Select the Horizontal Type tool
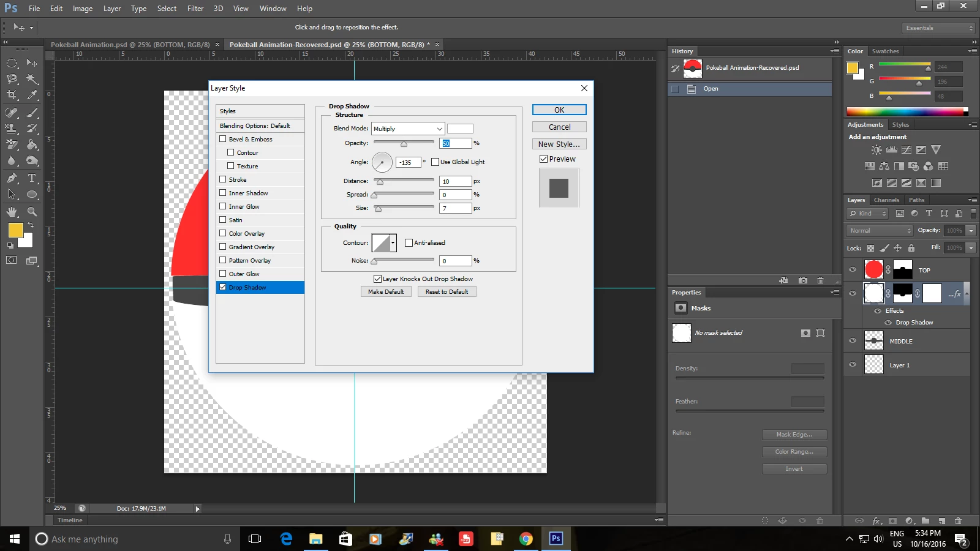 [32, 178]
